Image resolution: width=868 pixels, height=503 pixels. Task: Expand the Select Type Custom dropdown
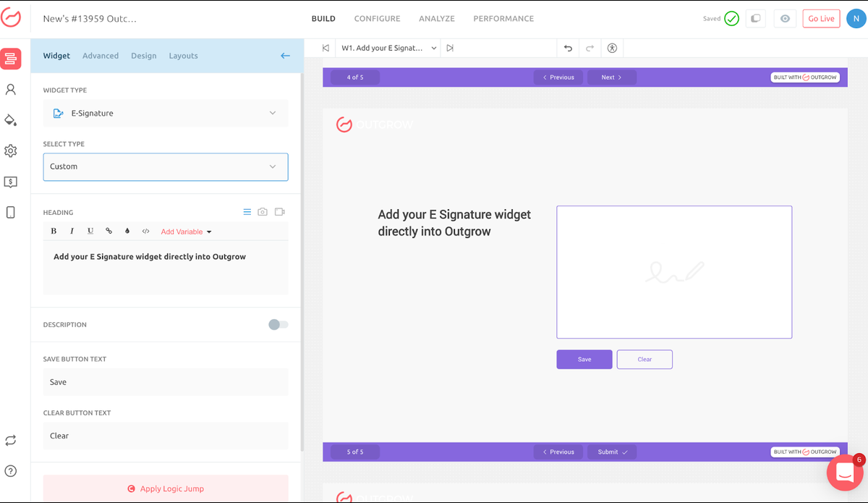166,166
